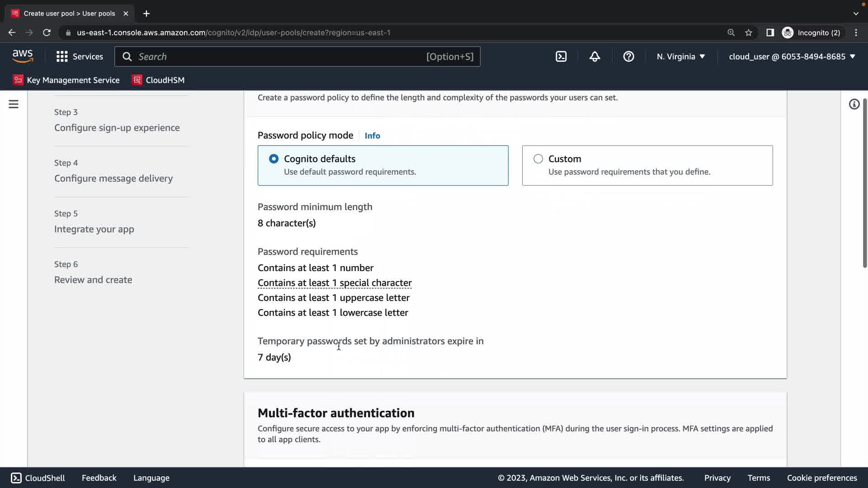The image size is (868, 488).
Task: Open the Services grid menu
Action: pos(80,56)
